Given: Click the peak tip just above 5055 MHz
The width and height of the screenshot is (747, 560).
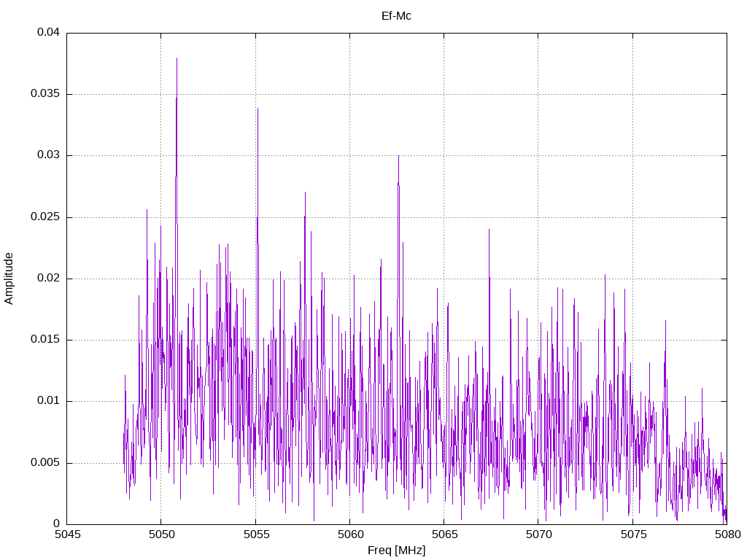Looking at the screenshot, I should (258, 109).
